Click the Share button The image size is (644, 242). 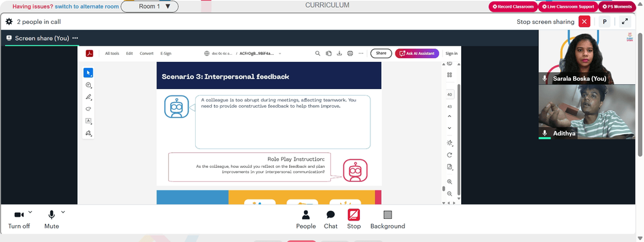click(381, 53)
